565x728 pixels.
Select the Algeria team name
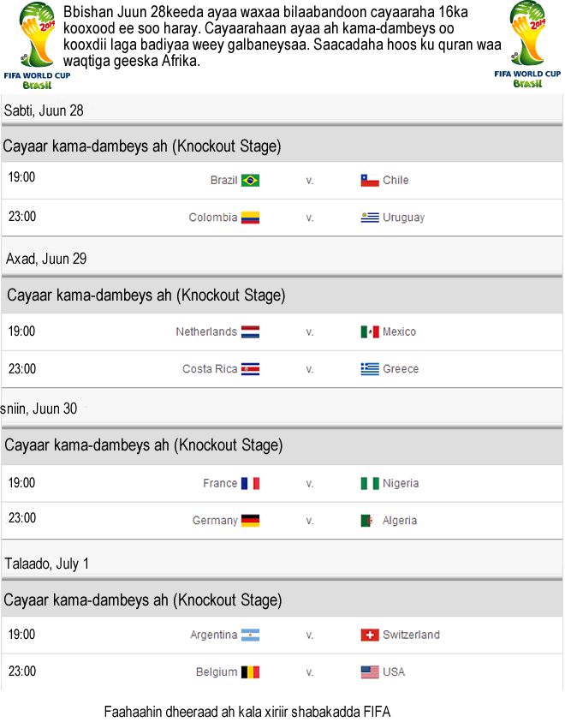(x=400, y=521)
